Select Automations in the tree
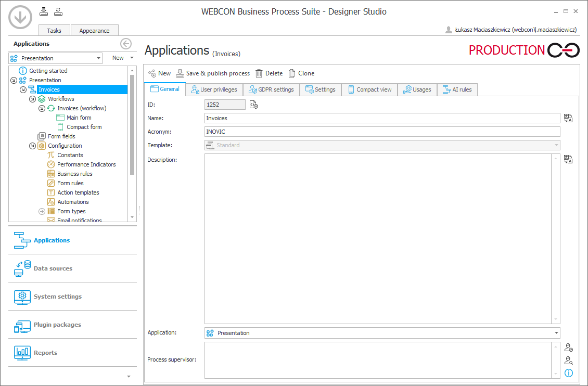588x386 pixels. [x=73, y=202]
